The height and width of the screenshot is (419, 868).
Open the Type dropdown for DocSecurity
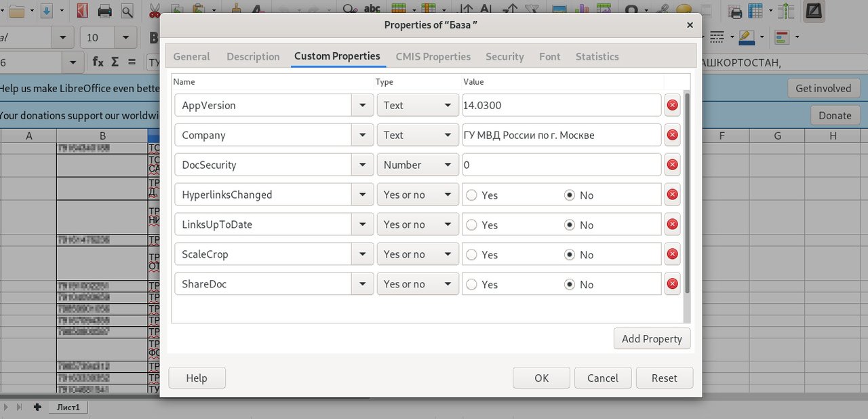click(x=447, y=165)
